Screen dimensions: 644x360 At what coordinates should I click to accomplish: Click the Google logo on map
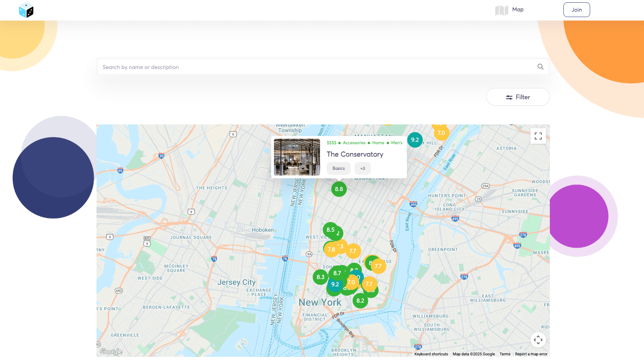pyautogui.click(x=111, y=351)
